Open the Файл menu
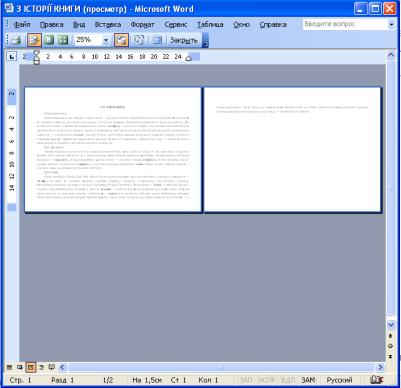This screenshot has height=388, width=401. pos(22,25)
